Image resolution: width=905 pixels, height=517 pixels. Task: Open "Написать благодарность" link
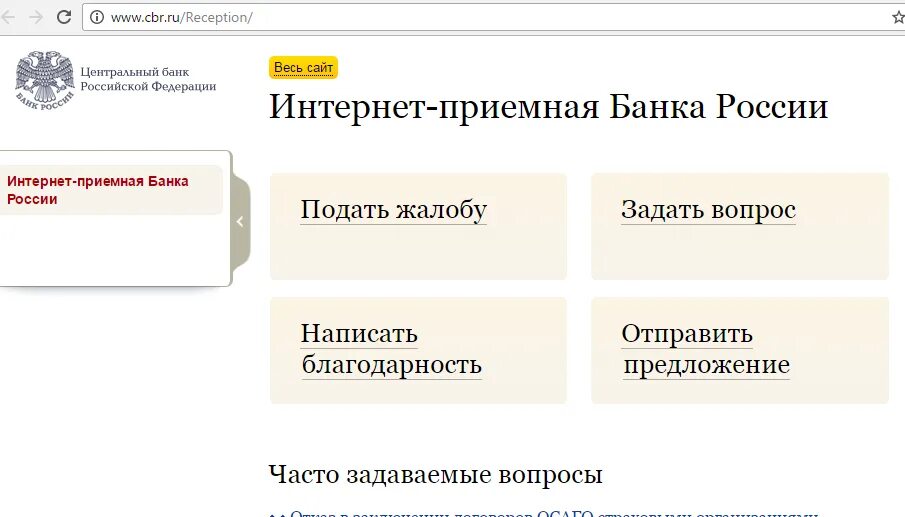pos(391,349)
